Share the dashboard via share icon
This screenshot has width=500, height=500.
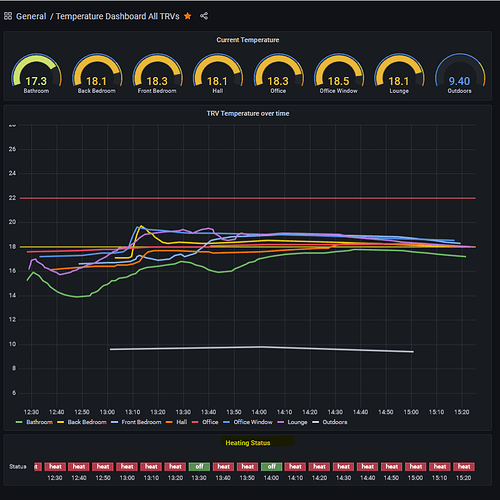[204, 16]
